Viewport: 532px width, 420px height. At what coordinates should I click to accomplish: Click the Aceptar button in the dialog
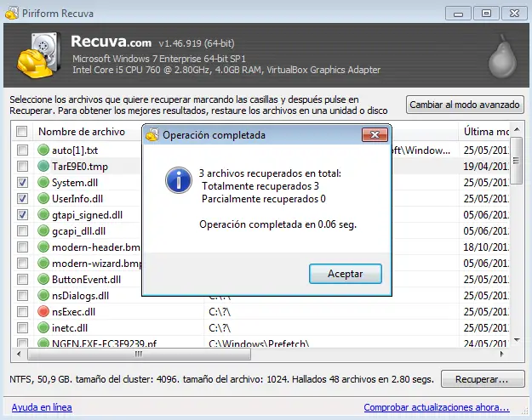pos(346,274)
